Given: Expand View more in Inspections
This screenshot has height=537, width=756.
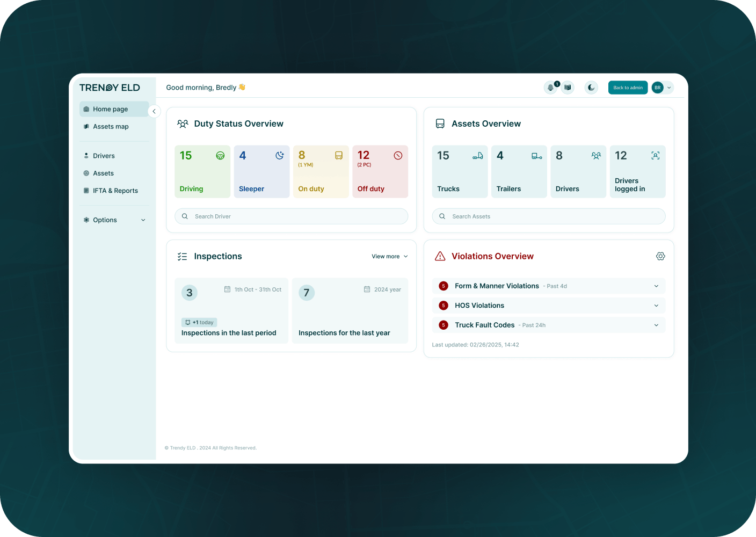Looking at the screenshot, I should pyautogui.click(x=389, y=257).
